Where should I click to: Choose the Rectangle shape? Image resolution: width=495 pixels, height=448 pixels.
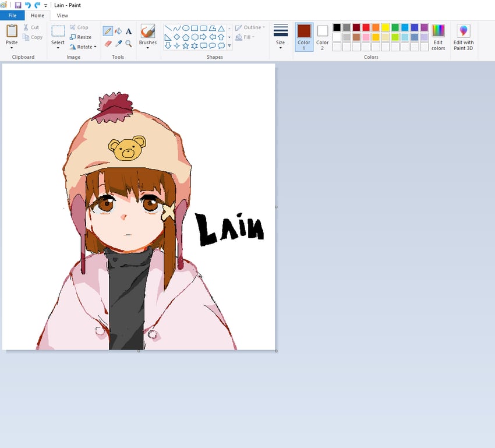pos(195,28)
